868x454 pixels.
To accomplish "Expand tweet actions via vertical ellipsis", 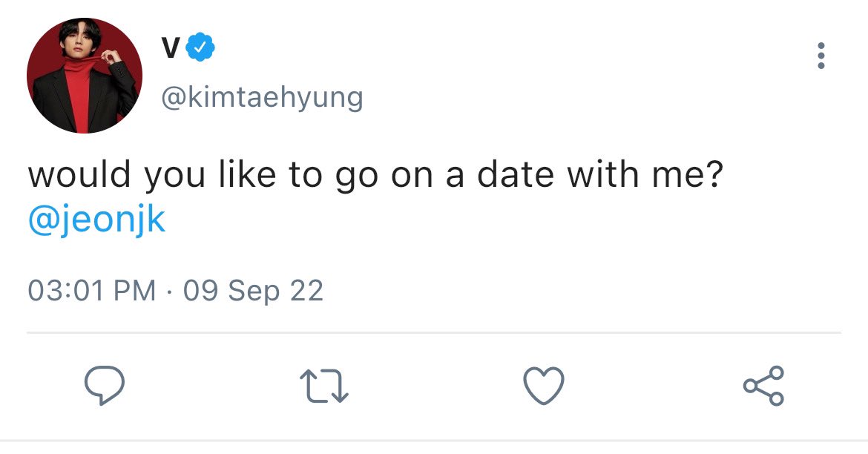I will [x=821, y=56].
